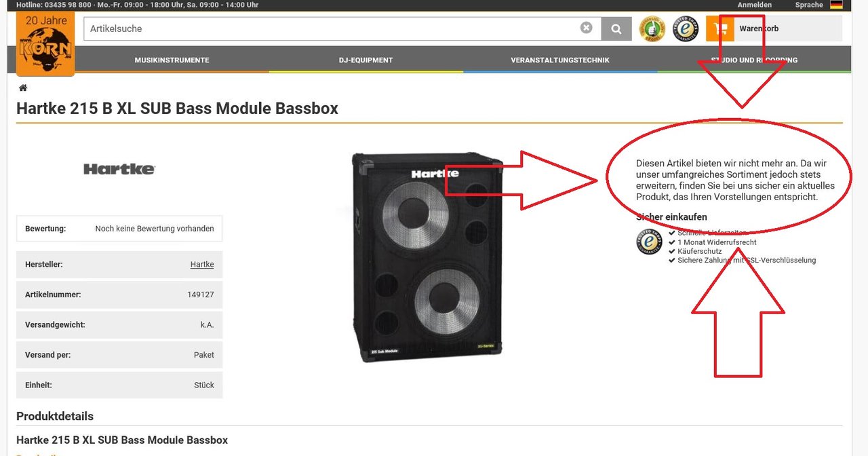Viewport: 868px width, 456px height.
Task: Open the Musikinstrumente menu
Action: click(172, 60)
